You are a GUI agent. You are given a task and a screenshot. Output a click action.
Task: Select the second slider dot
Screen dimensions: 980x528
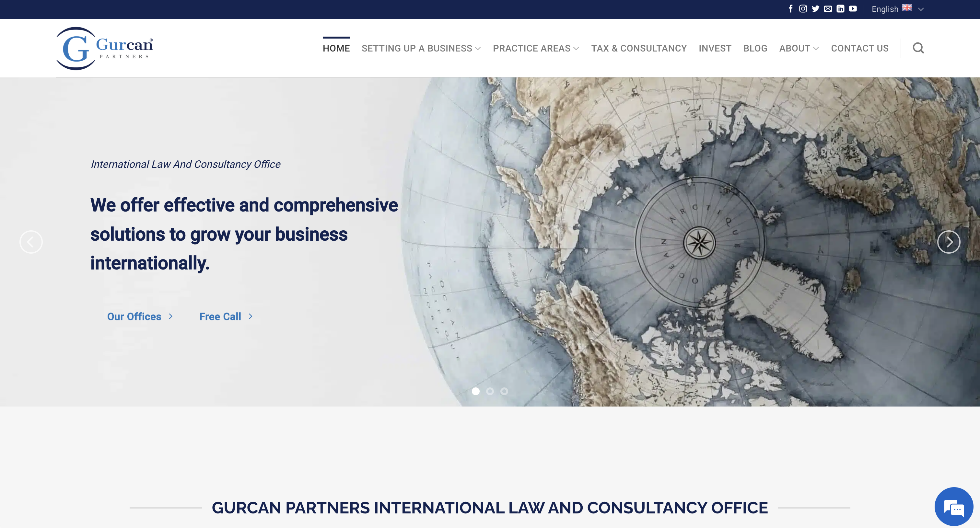(490, 391)
